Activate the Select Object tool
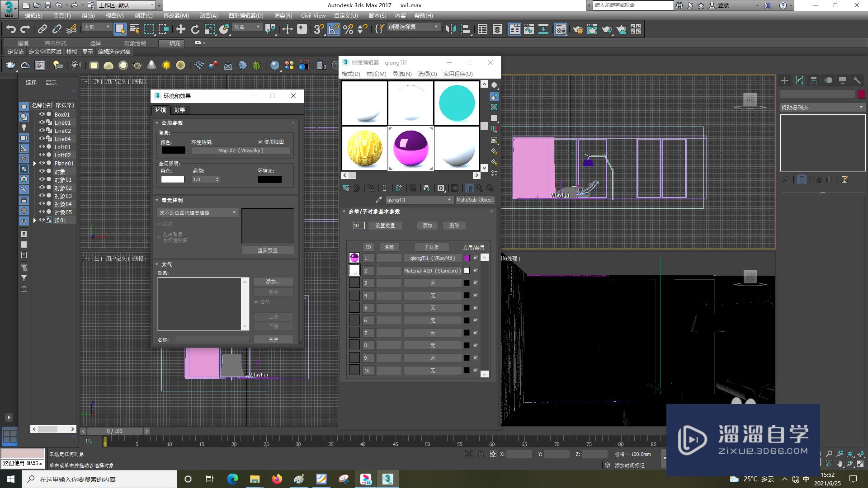868x489 pixels. coord(120,29)
